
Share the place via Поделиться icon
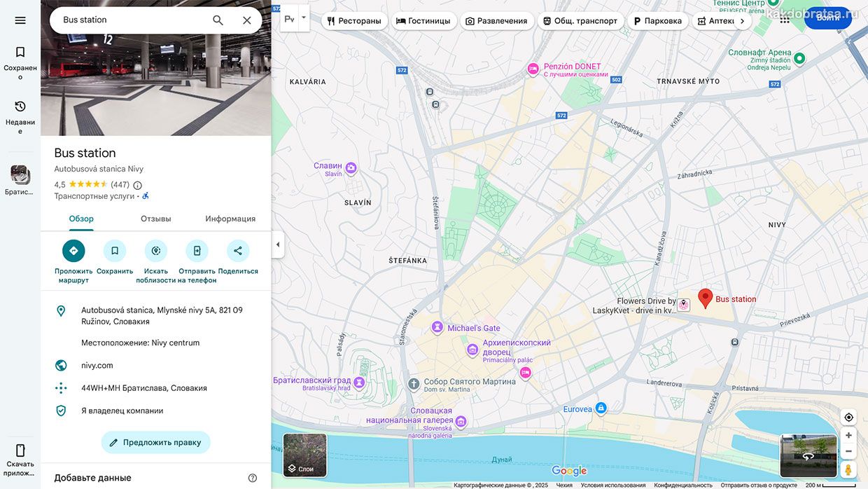[238, 251]
